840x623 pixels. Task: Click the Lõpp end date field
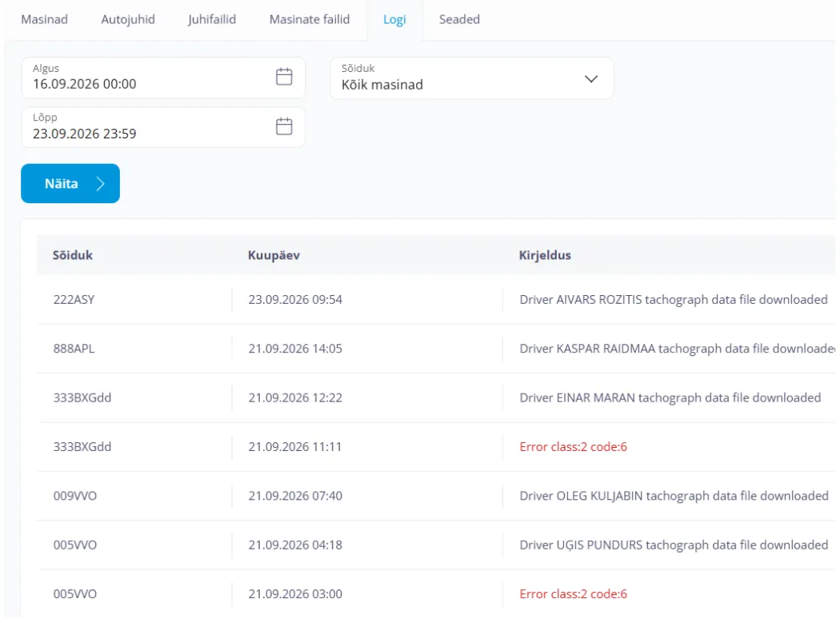[163, 127]
